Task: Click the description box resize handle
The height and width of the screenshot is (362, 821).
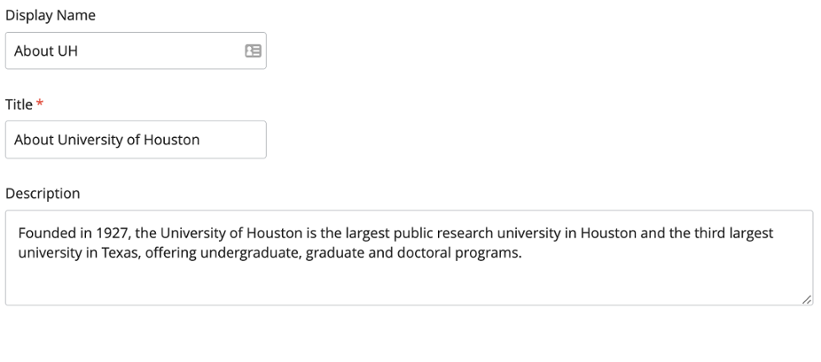Action: tap(806, 300)
